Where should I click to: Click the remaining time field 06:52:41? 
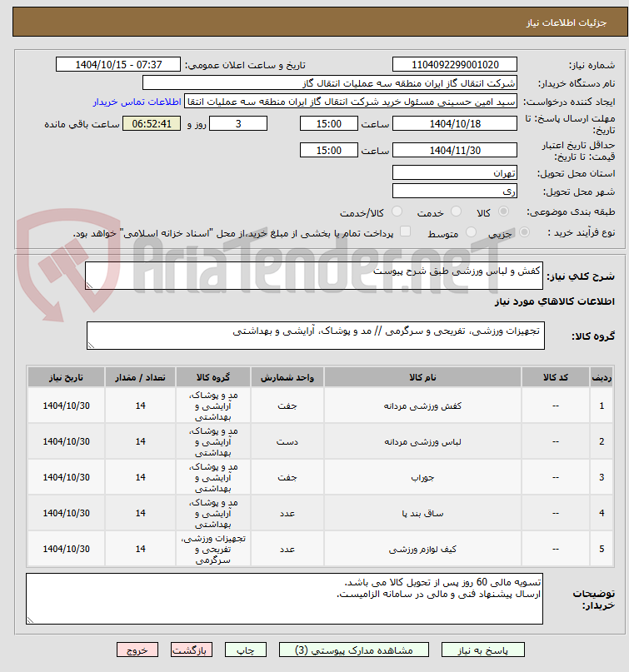tap(152, 124)
